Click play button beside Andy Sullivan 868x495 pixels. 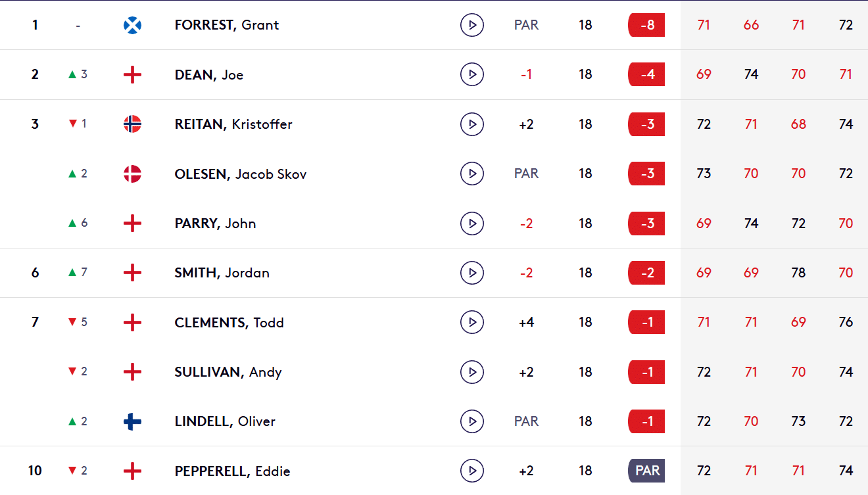[x=472, y=372]
